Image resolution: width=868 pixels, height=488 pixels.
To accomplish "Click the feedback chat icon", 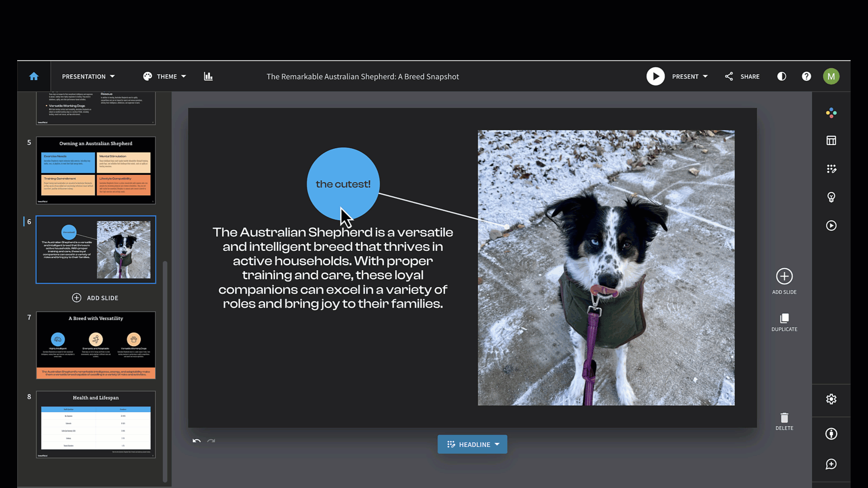I will click(x=831, y=464).
